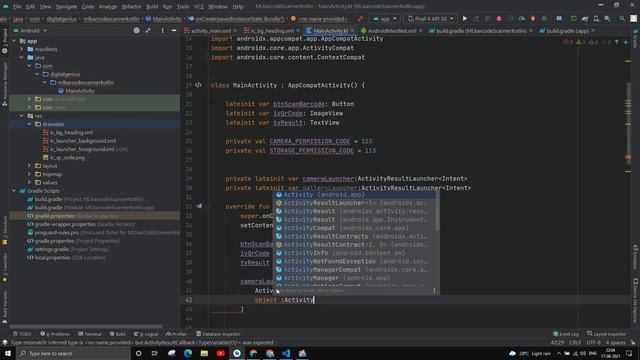
Task: Close the ic_bg_heading.xml tab
Action: (298, 31)
